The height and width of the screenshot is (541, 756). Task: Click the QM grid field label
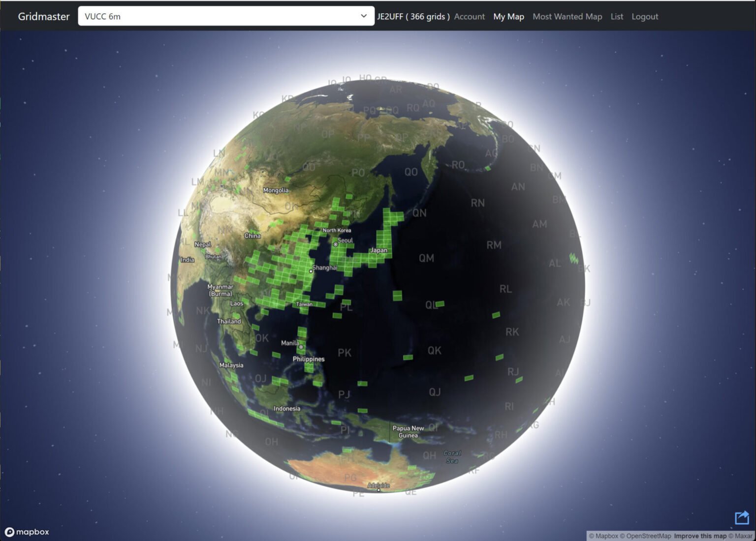pos(426,258)
